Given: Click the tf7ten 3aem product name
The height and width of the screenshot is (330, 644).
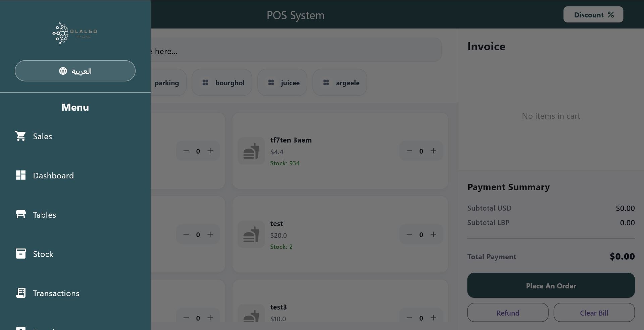Looking at the screenshot, I should click(x=291, y=140).
